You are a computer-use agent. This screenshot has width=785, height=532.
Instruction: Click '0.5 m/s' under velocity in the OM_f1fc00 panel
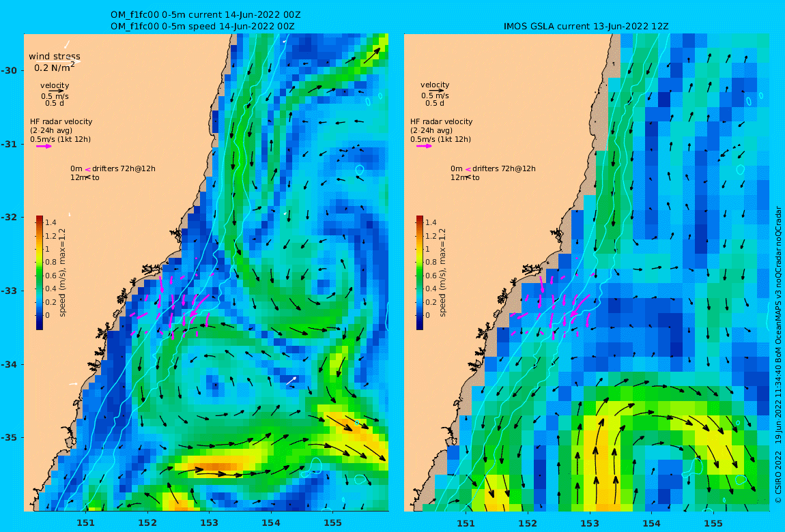tap(55, 96)
